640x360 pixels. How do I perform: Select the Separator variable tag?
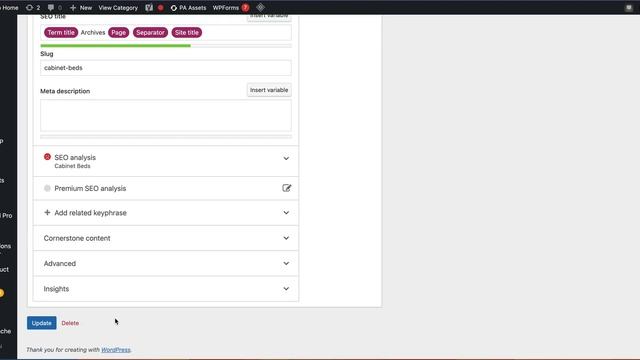(150, 32)
